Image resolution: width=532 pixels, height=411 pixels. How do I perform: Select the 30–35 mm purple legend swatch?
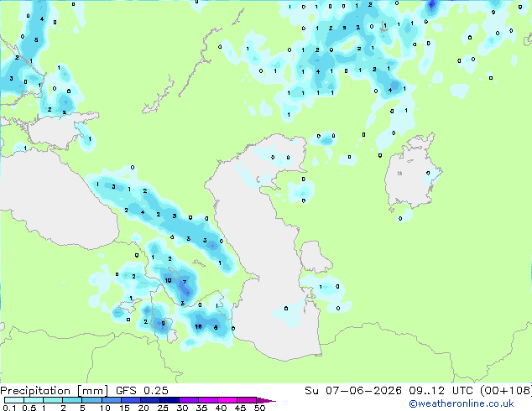coord(189,400)
